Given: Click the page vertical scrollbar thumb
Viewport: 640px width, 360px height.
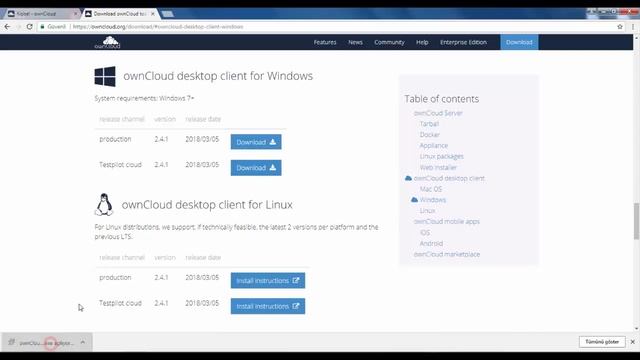Looking at the screenshot, I should (636, 221).
